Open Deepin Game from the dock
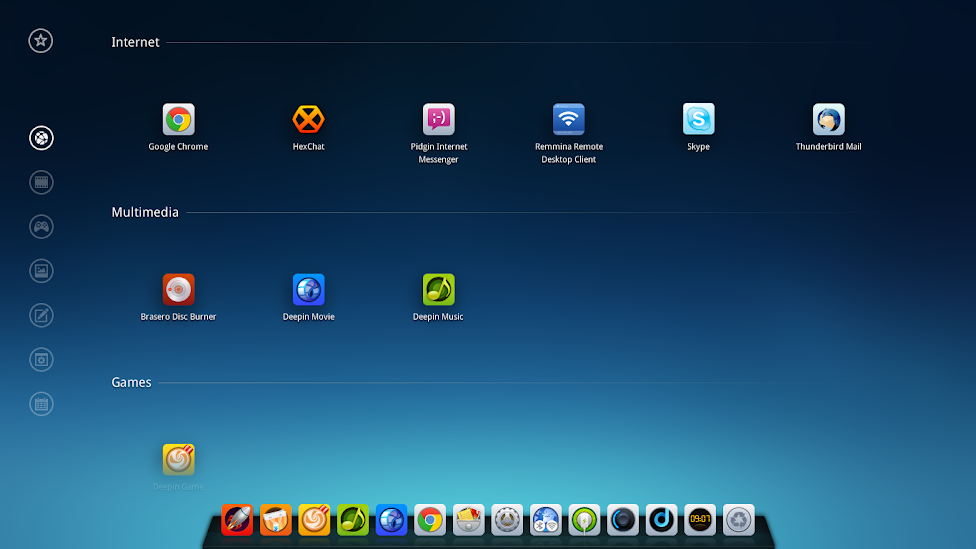 coord(314,520)
